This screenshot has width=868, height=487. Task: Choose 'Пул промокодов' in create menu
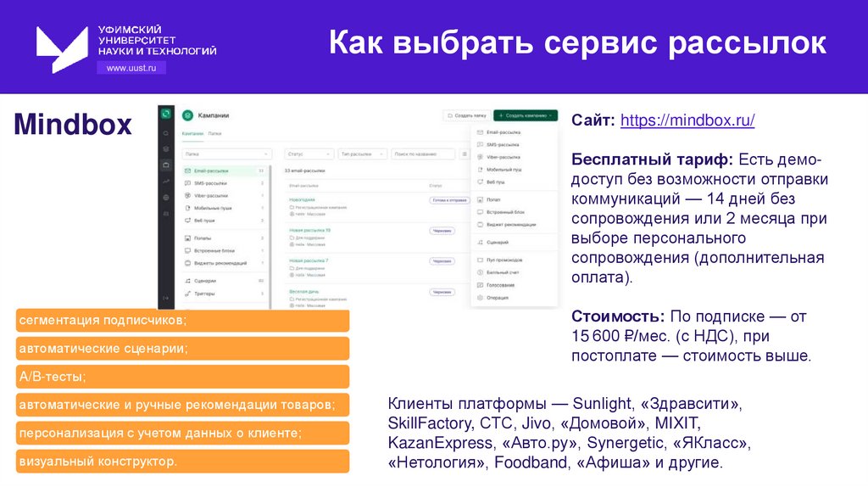click(x=514, y=260)
